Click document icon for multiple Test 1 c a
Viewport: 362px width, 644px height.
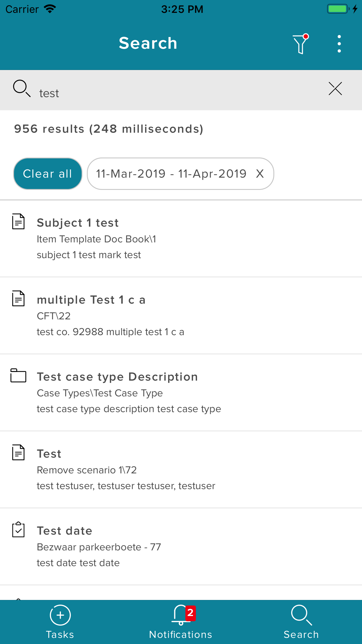click(18, 298)
